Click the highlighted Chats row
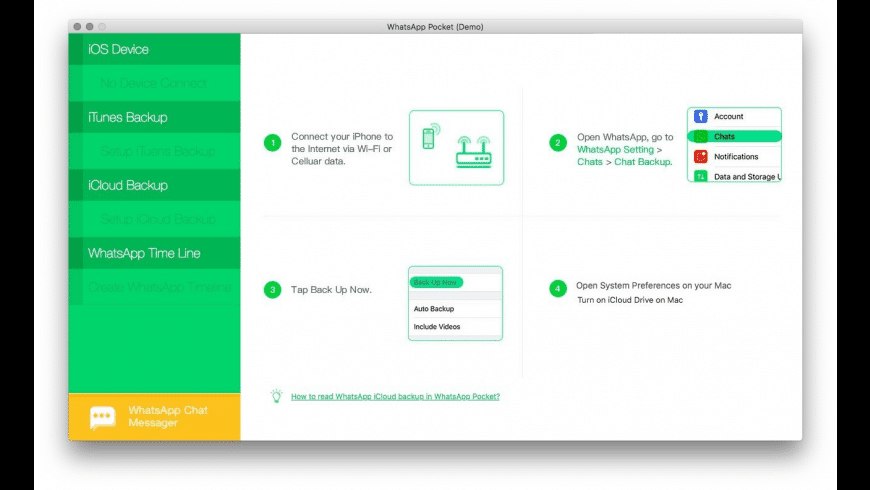Viewport: 870px width, 490px height. [734, 137]
